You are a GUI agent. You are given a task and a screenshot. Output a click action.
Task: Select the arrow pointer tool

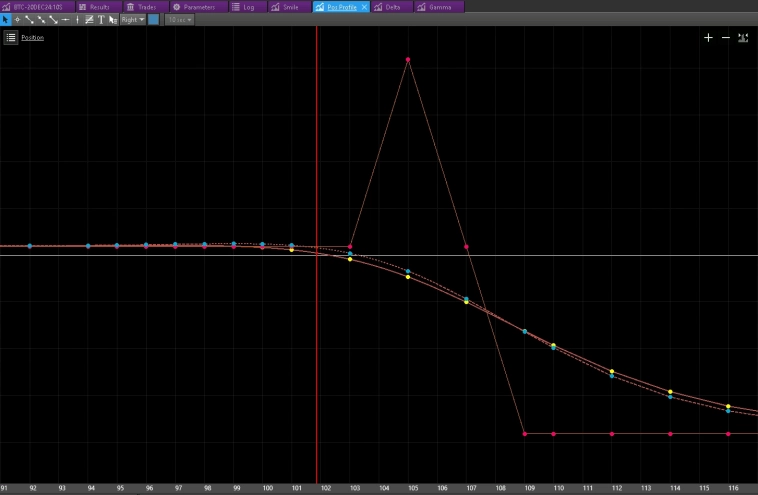tap(5, 19)
